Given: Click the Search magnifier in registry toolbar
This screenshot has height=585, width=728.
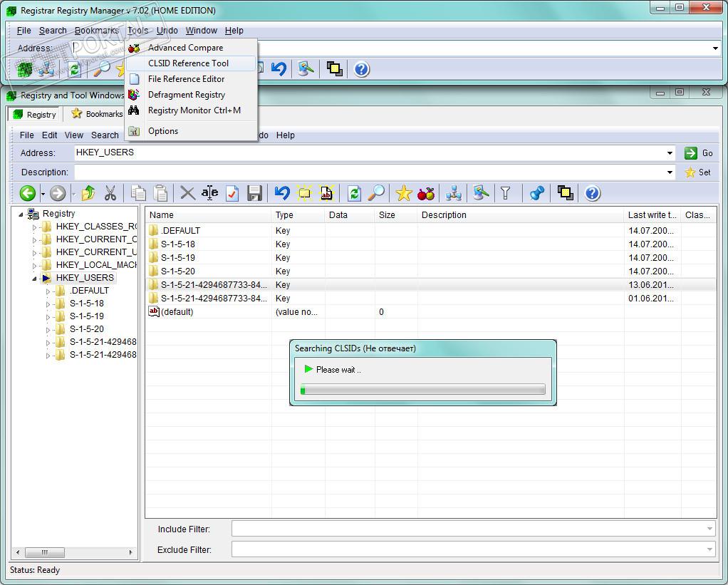Looking at the screenshot, I should point(376,193).
